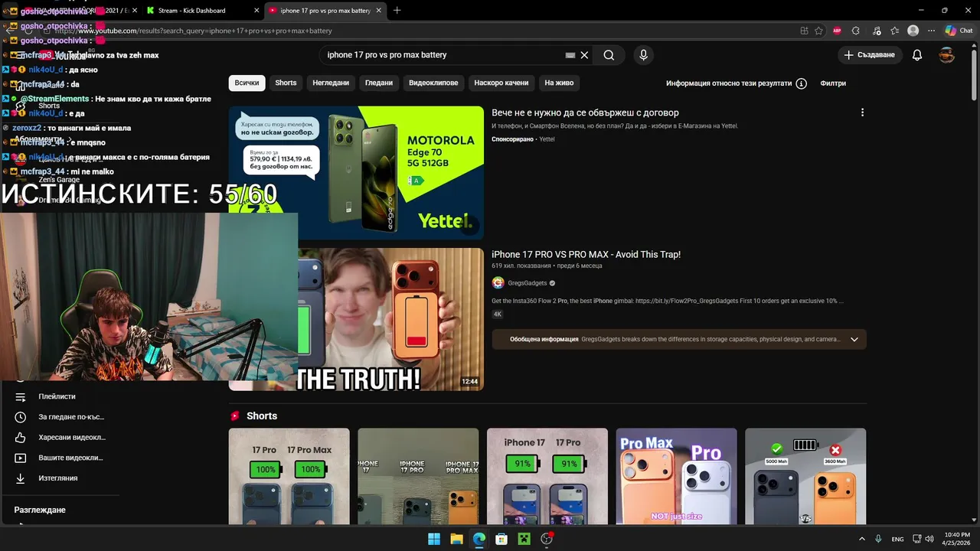Select the Shorts filter chip

coord(286,83)
